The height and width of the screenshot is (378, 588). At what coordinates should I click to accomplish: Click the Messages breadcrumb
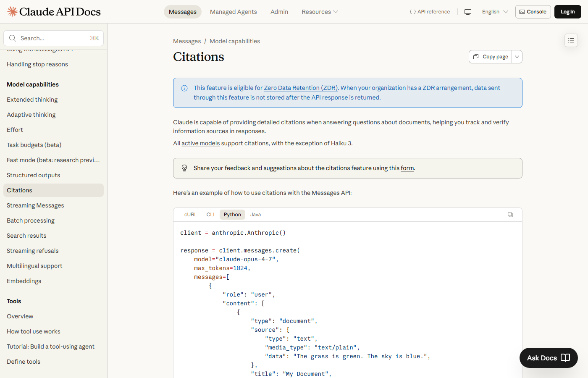click(187, 41)
